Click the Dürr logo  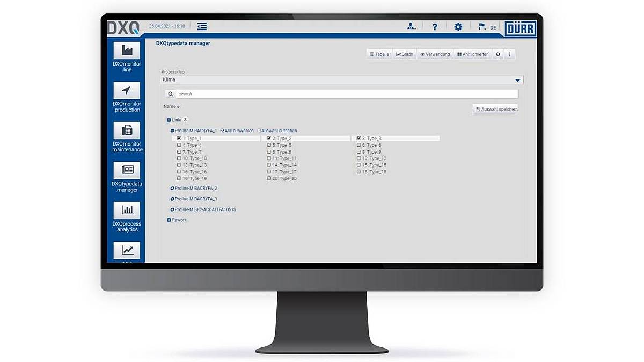pyautogui.click(x=520, y=28)
